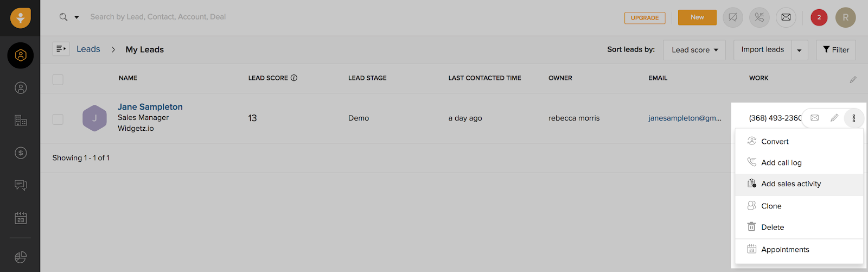
Task: Select the checkbox for Jane Sampleton
Action: tap(58, 119)
